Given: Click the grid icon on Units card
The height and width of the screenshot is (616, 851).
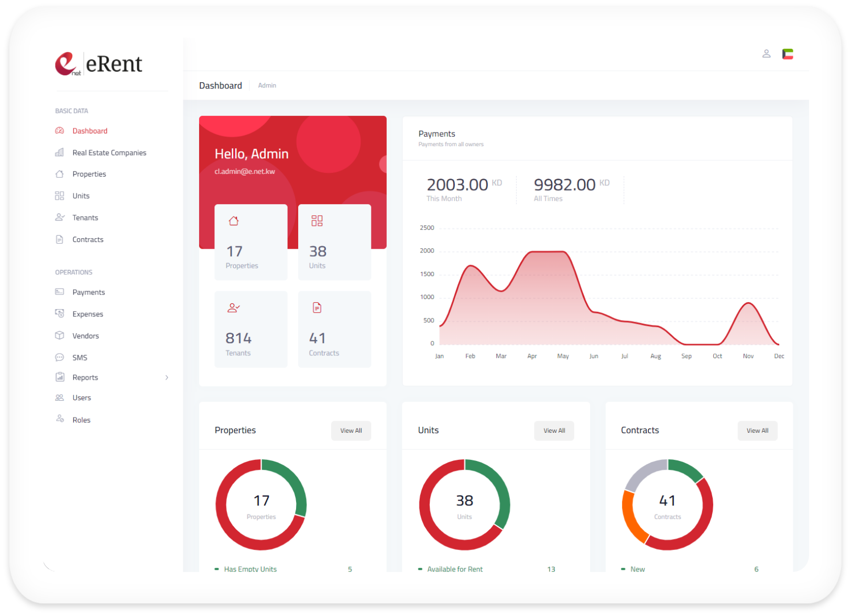Looking at the screenshot, I should tap(317, 221).
